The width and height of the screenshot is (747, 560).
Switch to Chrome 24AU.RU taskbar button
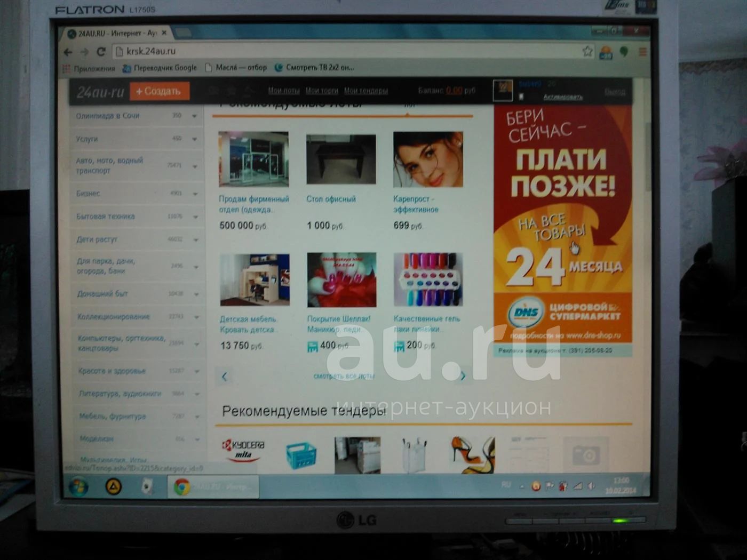click(x=213, y=487)
